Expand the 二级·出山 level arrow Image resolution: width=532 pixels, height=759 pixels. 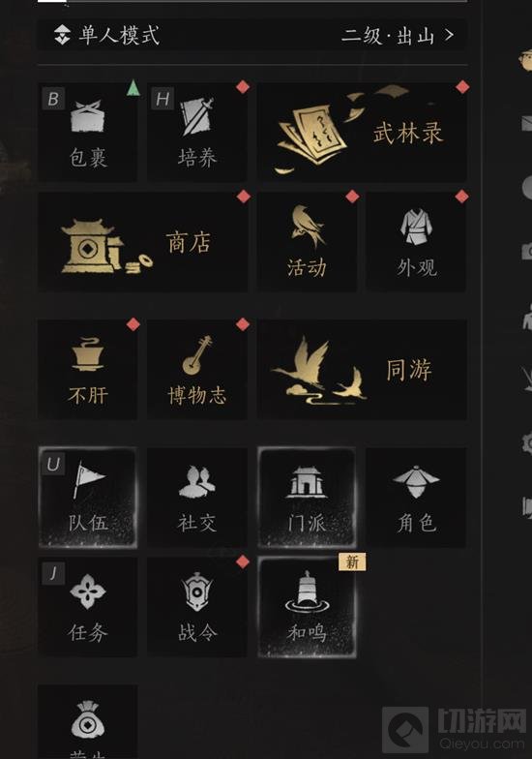[399, 35]
